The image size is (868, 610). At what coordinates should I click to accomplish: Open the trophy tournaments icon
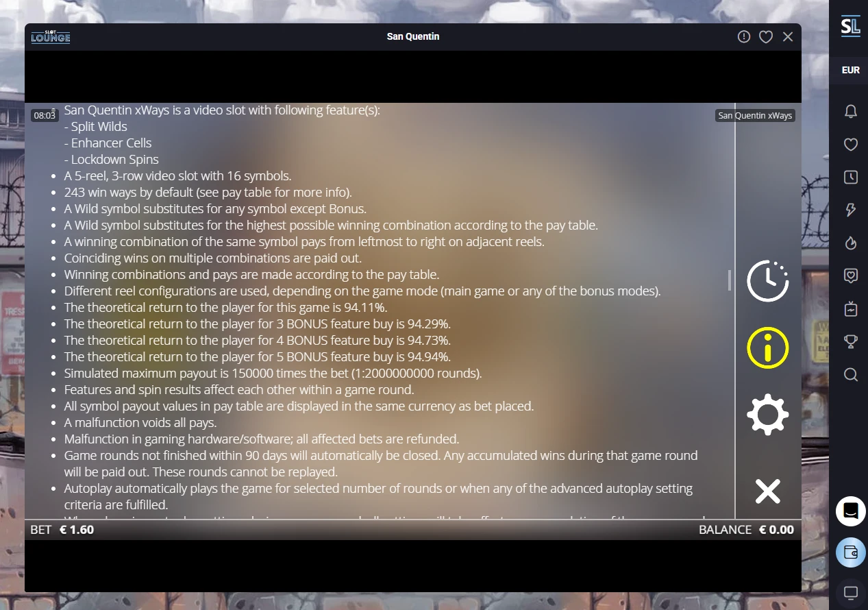(851, 341)
